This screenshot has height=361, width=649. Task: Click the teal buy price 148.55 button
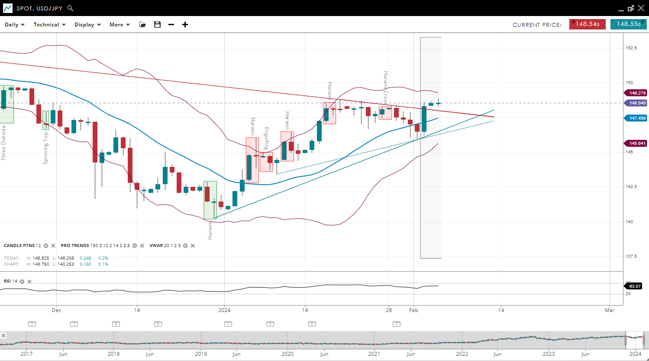click(628, 24)
